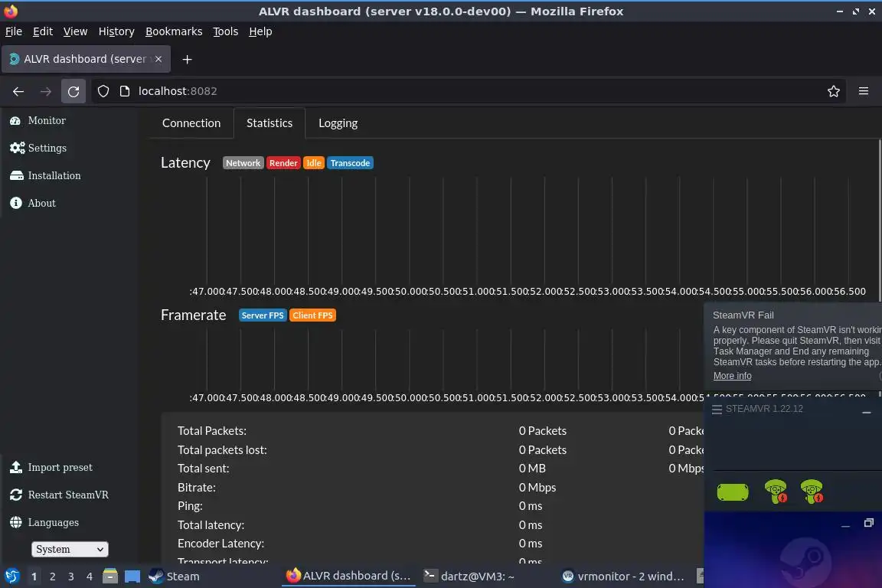Switch to virtual desktop 4
Image resolution: width=882 pixels, height=588 pixels.
click(x=89, y=577)
